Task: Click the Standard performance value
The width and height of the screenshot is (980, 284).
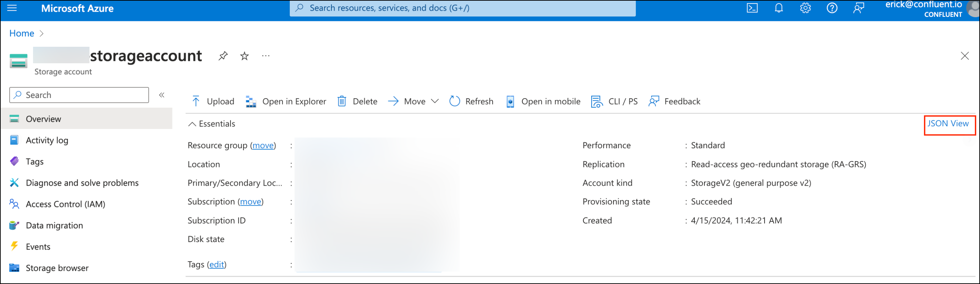Action: tap(708, 146)
